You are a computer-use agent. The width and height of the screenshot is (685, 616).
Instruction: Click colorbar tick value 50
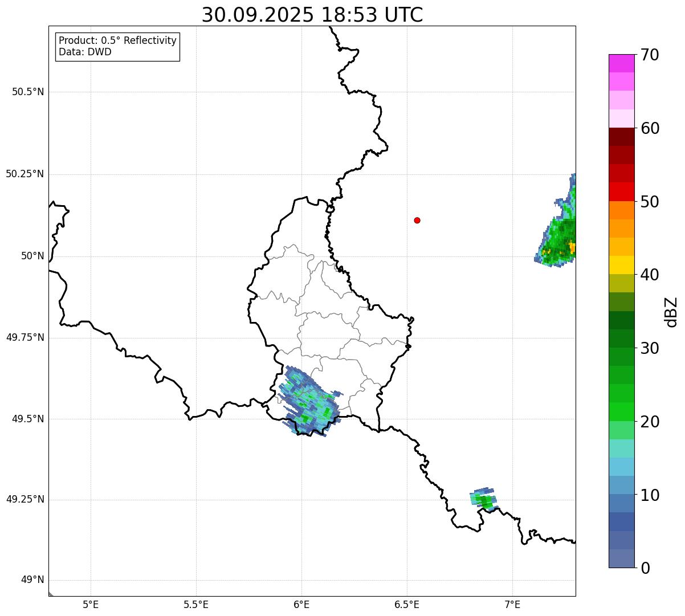pos(650,202)
